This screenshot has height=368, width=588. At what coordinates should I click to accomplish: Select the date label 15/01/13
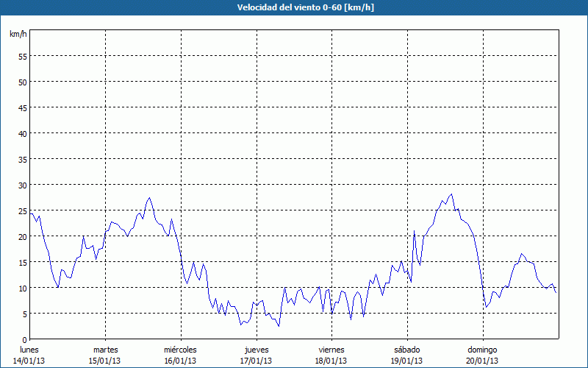[105, 361]
